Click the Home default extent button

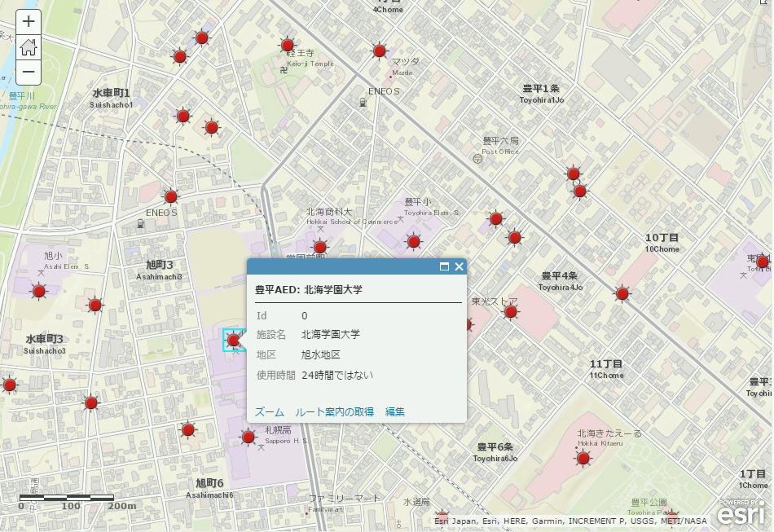29,46
